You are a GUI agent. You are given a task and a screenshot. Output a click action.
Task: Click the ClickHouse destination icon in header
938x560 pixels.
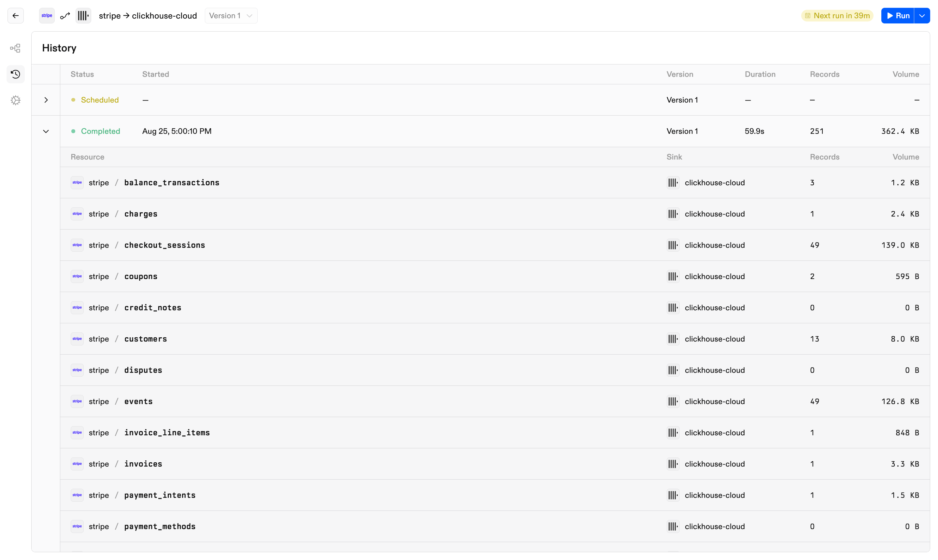coord(83,16)
